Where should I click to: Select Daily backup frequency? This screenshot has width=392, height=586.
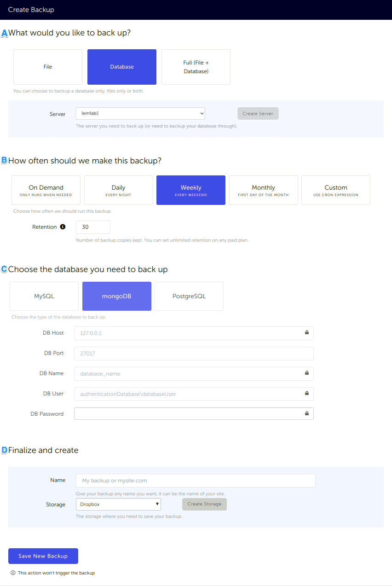(118, 190)
